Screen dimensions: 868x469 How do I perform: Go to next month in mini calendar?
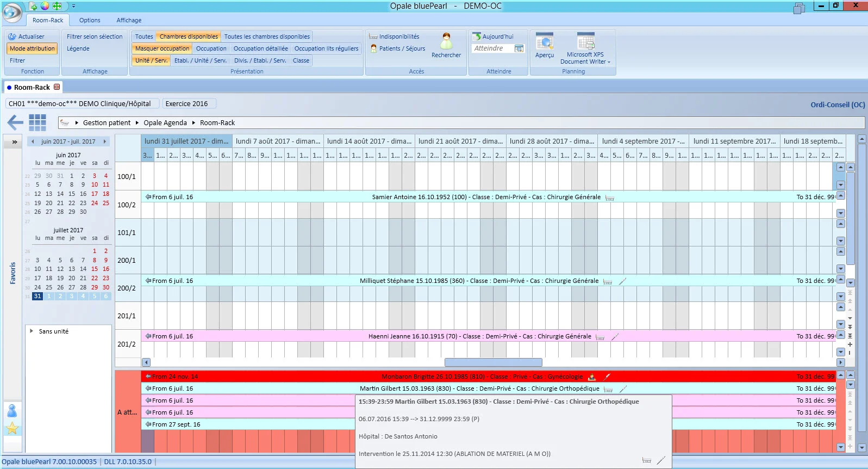(x=104, y=141)
